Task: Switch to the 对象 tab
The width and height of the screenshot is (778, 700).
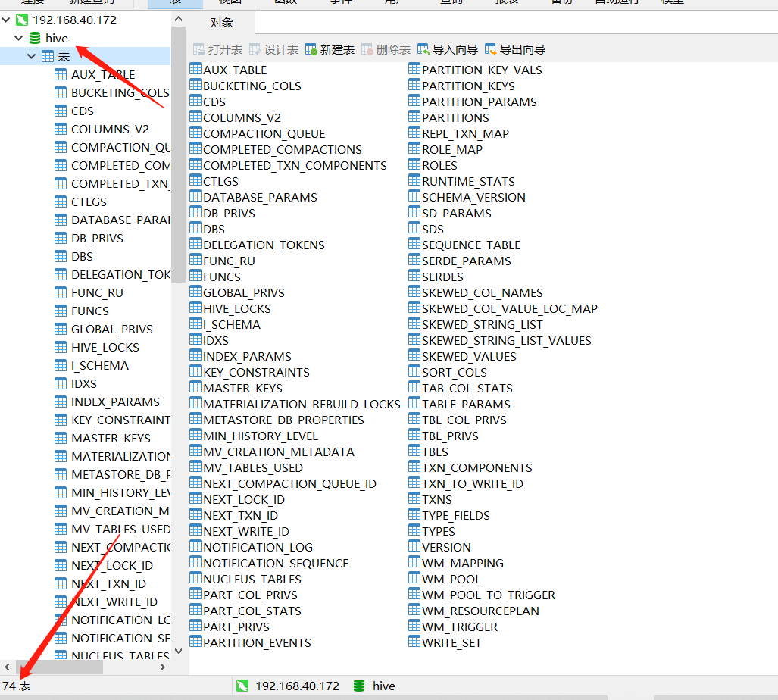Action: 222,23
